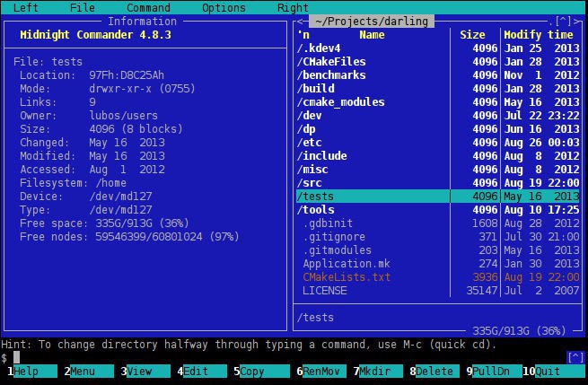Open the Right panel menu
The height and width of the screenshot is (385, 588).
pos(293,8)
